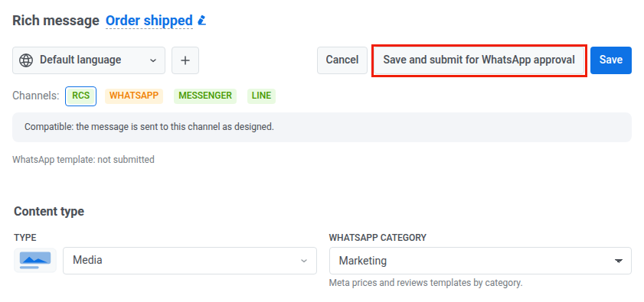Click the 'WhatsApp template: not submitted' text
Screen dimensions: 644x302
[83, 160]
